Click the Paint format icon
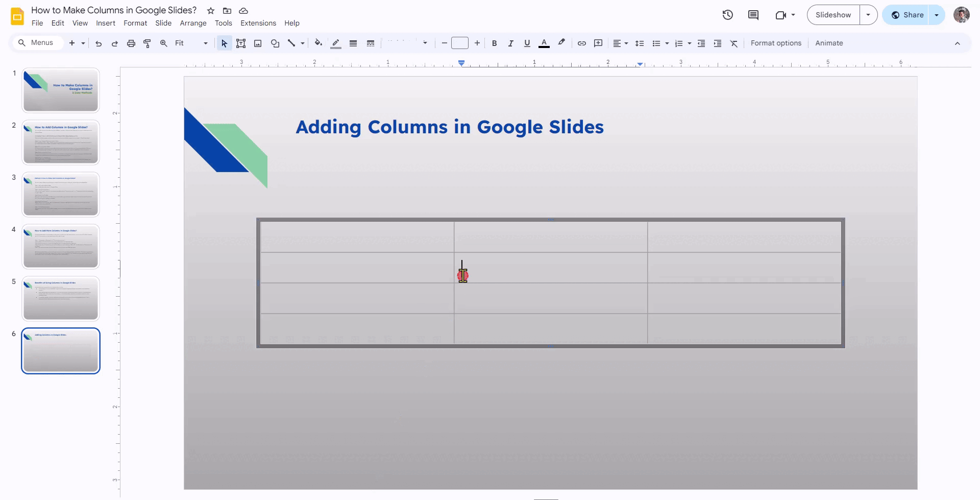The image size is (980, 500). 147,43
